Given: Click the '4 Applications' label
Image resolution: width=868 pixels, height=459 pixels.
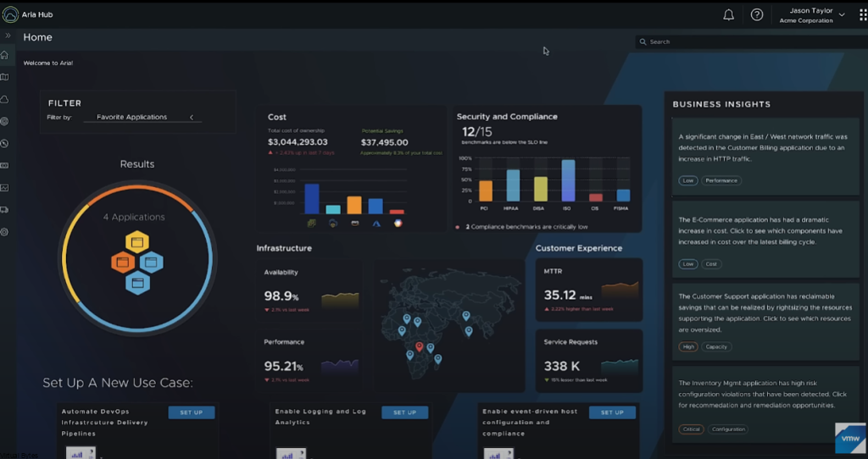Looking at the screenshot, I should (x=134, y=218).
